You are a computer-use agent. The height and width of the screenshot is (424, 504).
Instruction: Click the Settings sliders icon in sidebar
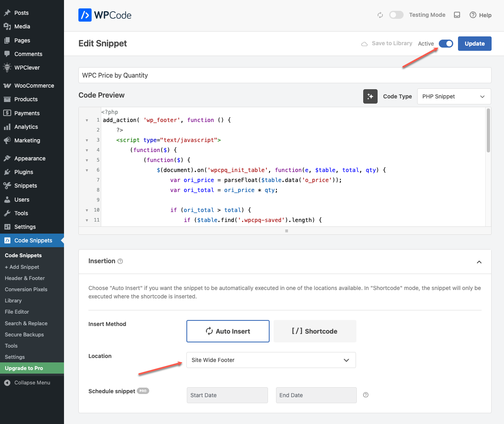pyautogui.click(x=7, y=227)
